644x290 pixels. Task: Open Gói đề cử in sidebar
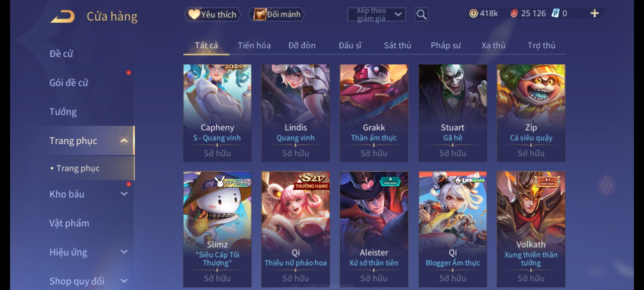click(x=69, y=83)
